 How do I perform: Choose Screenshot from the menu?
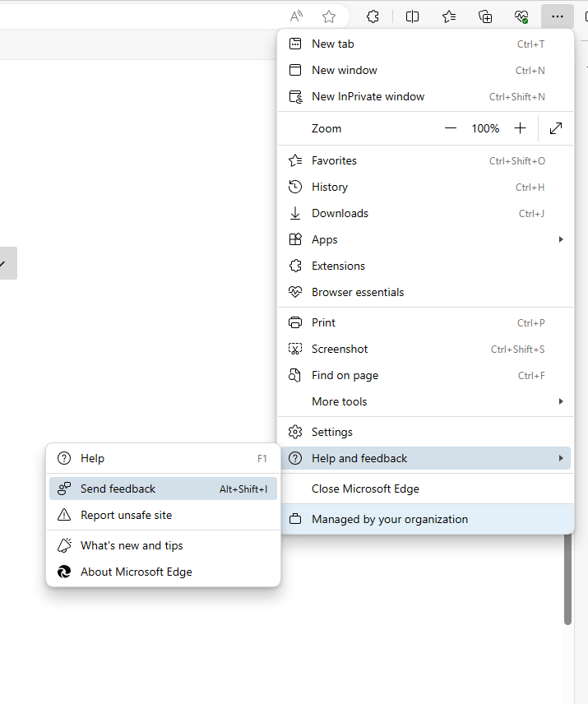point(425,350)
